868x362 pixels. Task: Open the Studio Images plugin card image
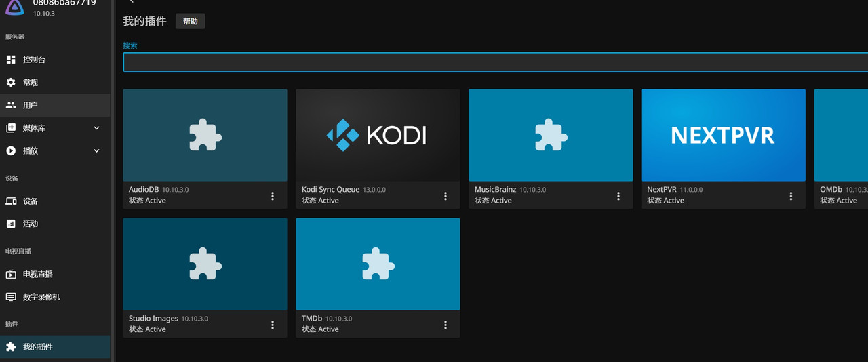(205, 264)
